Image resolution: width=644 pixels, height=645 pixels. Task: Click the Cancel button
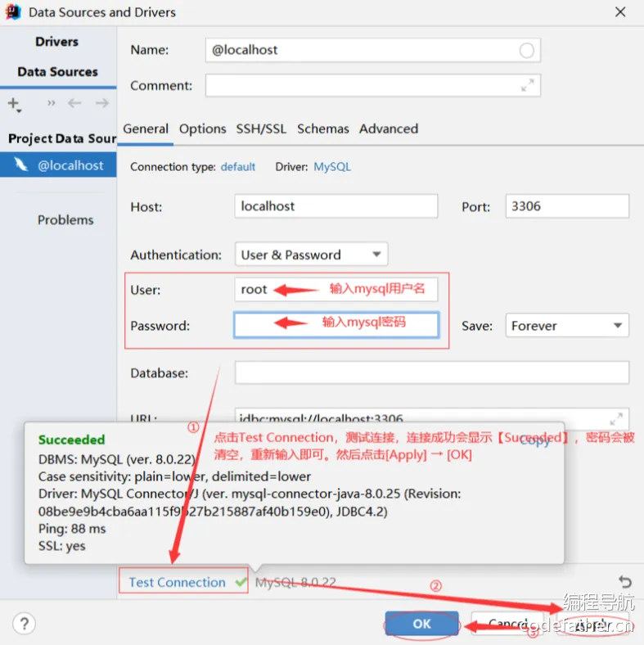coord(507,624)
